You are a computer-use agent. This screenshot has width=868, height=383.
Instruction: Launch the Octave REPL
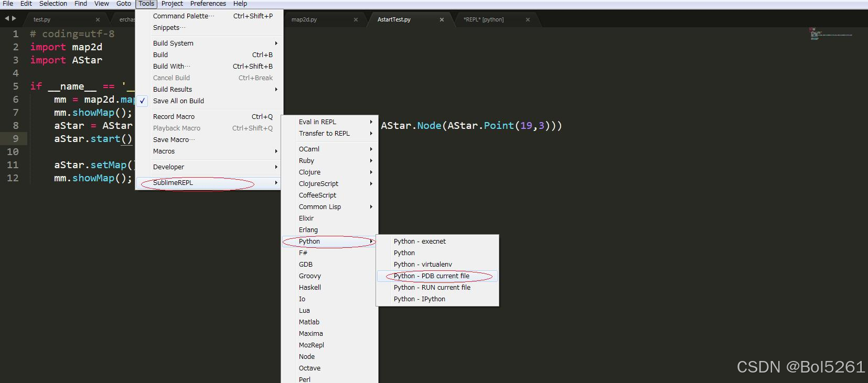pos(329,368)
